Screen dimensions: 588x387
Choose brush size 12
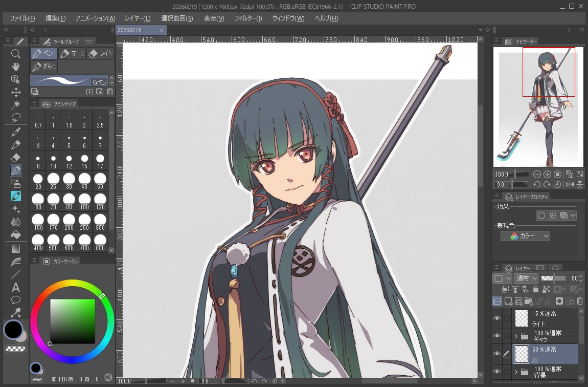point(69,161)
